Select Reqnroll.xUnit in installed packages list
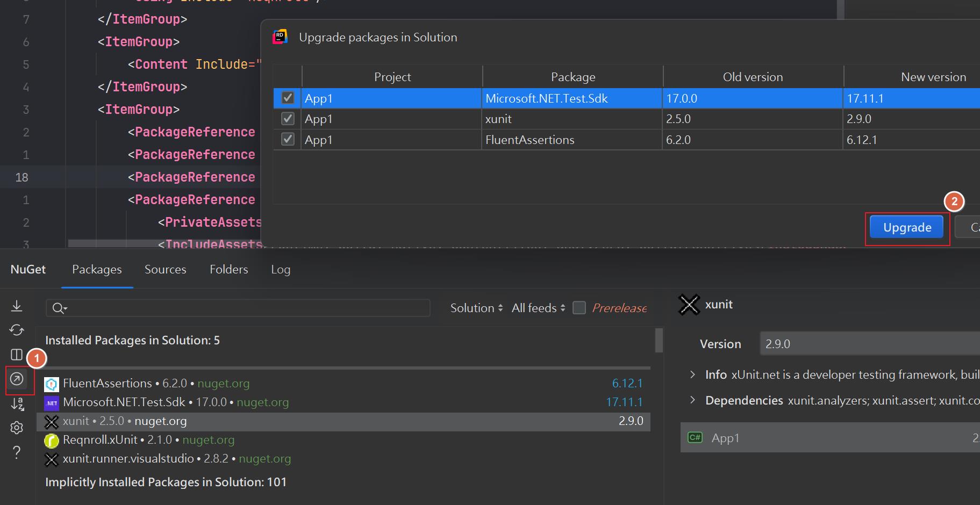The image size is (980, 505). coord(101,440)
